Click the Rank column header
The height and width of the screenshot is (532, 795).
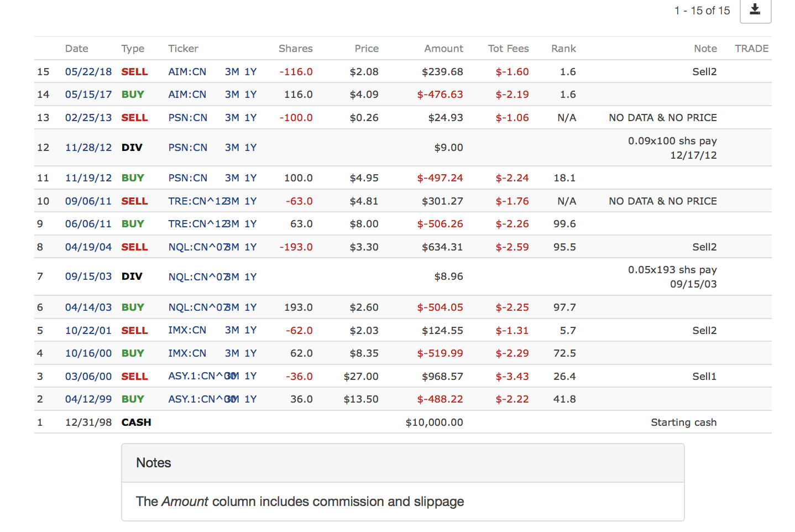click(x=563, y=49)
